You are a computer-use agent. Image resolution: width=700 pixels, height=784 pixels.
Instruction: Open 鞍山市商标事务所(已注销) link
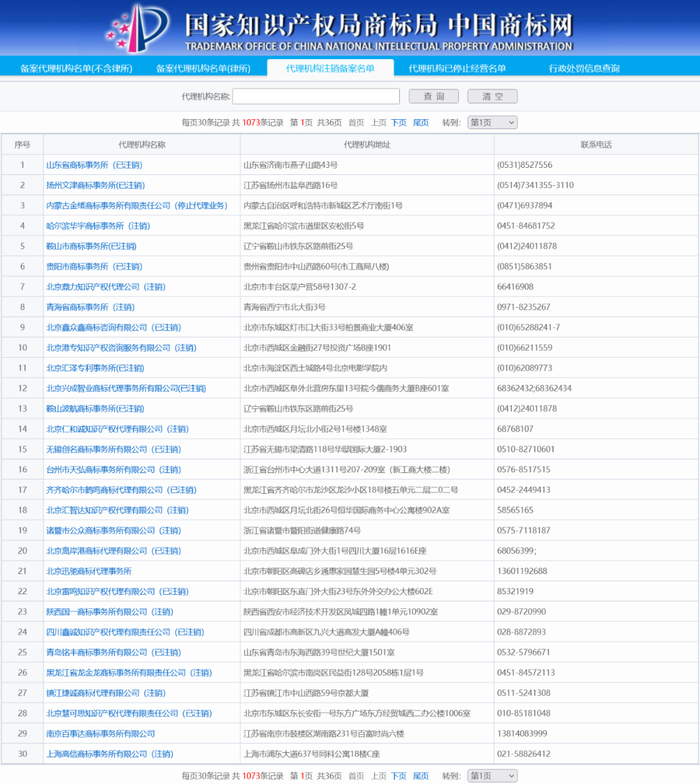click(91, 246)
